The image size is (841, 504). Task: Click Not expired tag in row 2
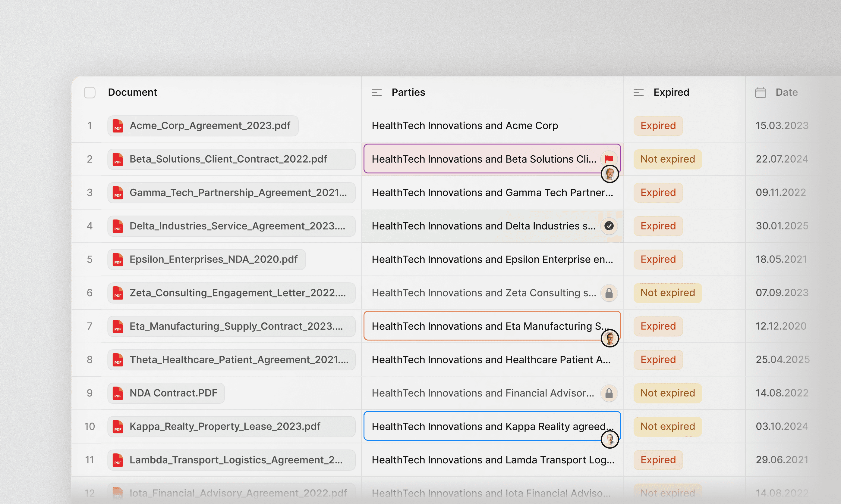coord(667,159)
